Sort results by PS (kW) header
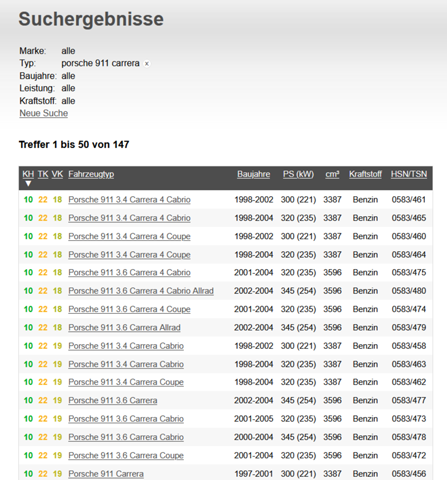The width and height of the screenshot is (447, 480). (298, 174)
